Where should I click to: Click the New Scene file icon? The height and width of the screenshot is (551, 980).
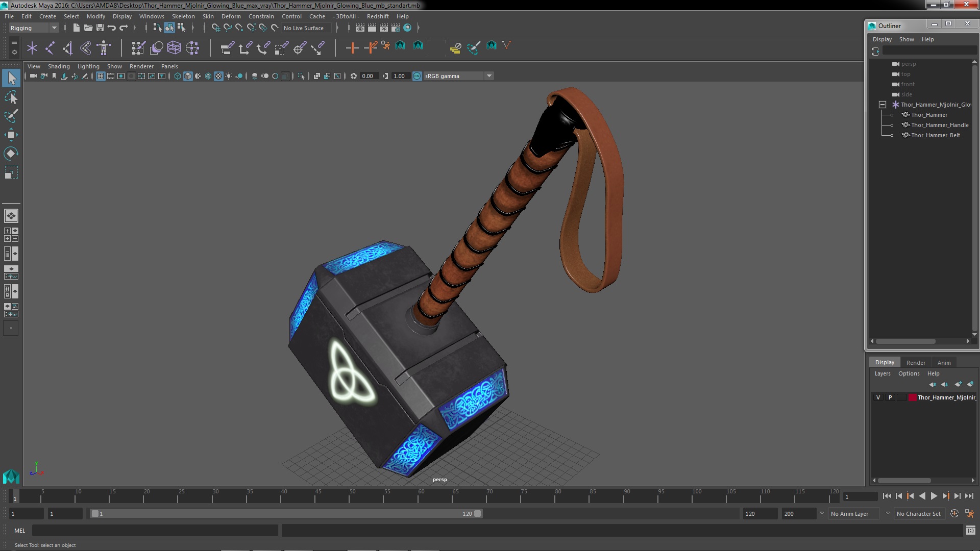click(76, 28)
